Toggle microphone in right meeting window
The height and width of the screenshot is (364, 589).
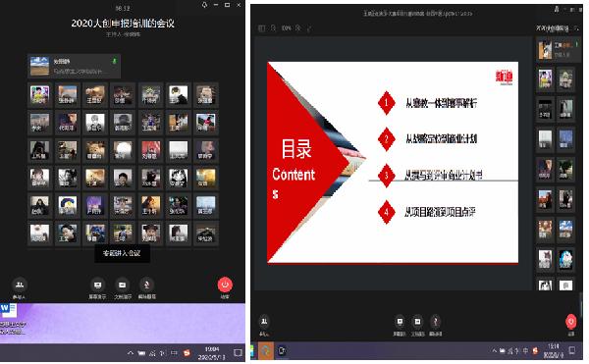click(x=435, y=322)
